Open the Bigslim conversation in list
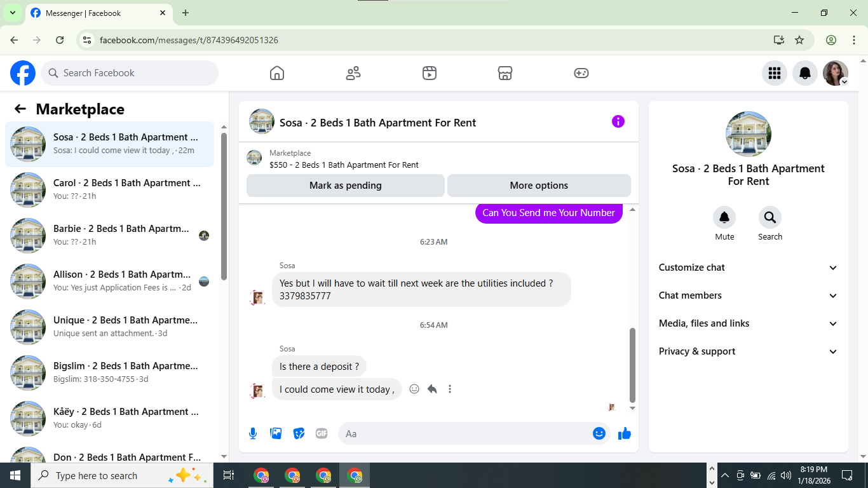The width and height of the screenshot is (868, 488). [x=109, y=373]
